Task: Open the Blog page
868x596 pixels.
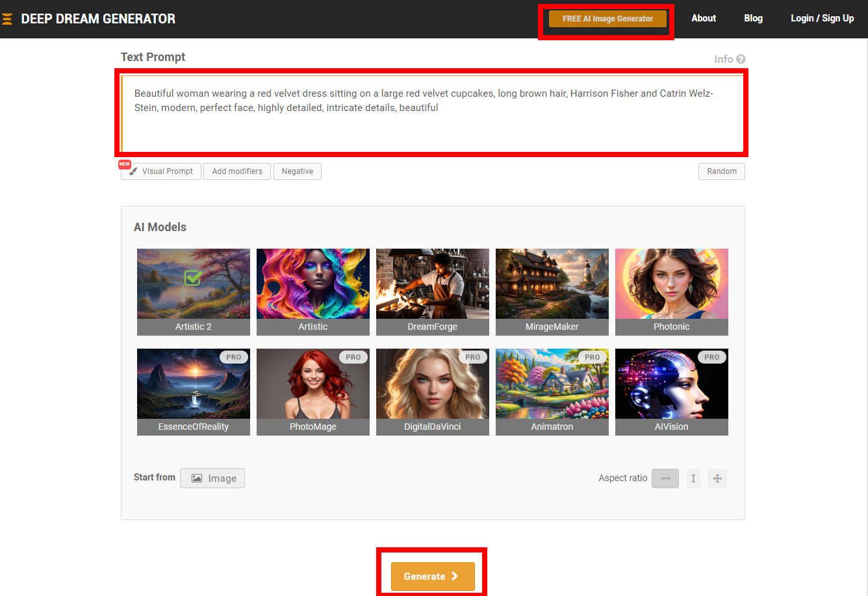Action: pos(754,18)
